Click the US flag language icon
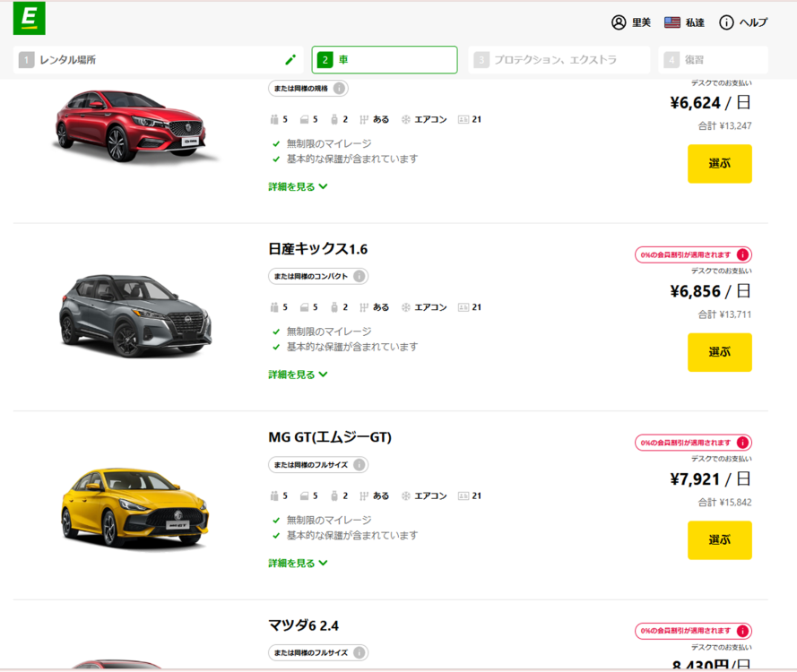This screenshot has width=797, height=672. tap(672, 22)
